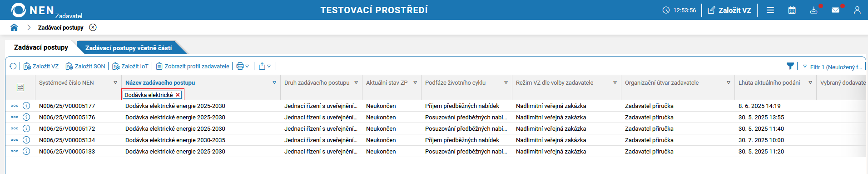Select N006/25/V00005177 cell

pos(67,106)
